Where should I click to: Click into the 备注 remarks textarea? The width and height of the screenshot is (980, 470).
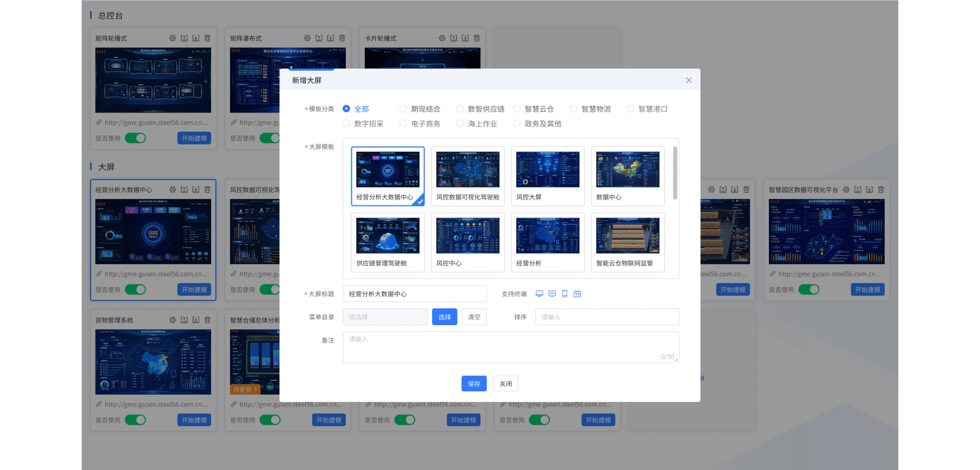pyautogui.click(x=510, y=347)
